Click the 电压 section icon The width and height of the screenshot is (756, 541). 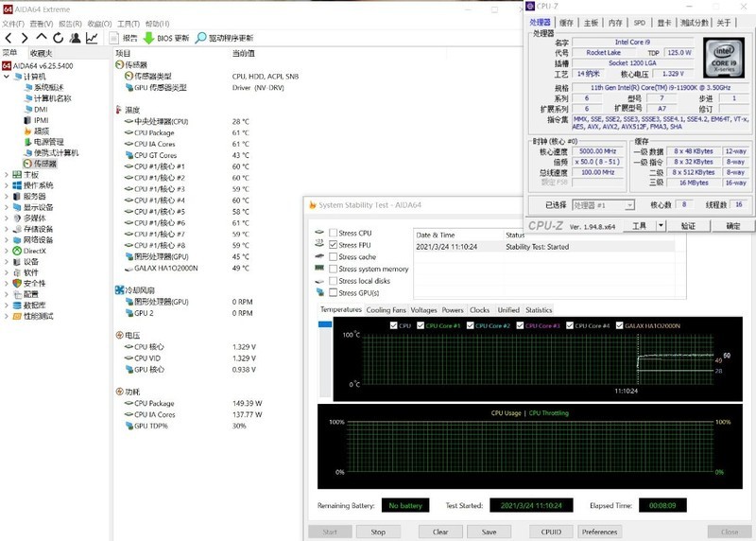tap(120, 335)
